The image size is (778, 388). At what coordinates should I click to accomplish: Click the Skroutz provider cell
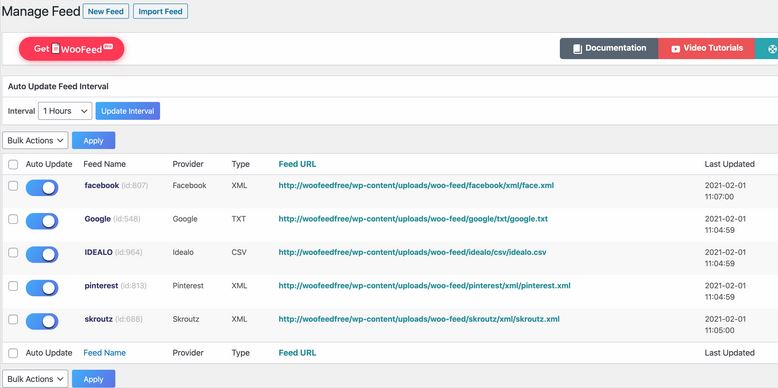(x=186, y=319)
